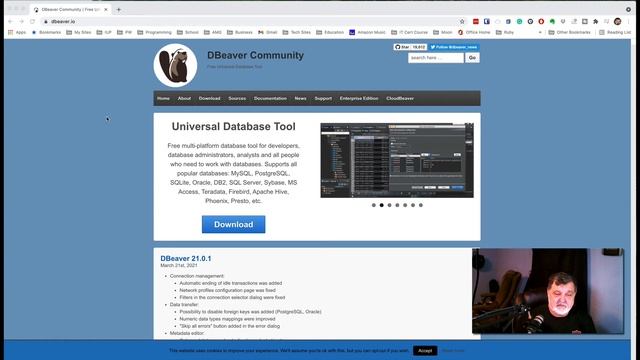Select the sixth slideshow dot
Screen dimensions: 640x360
point(413,205)
